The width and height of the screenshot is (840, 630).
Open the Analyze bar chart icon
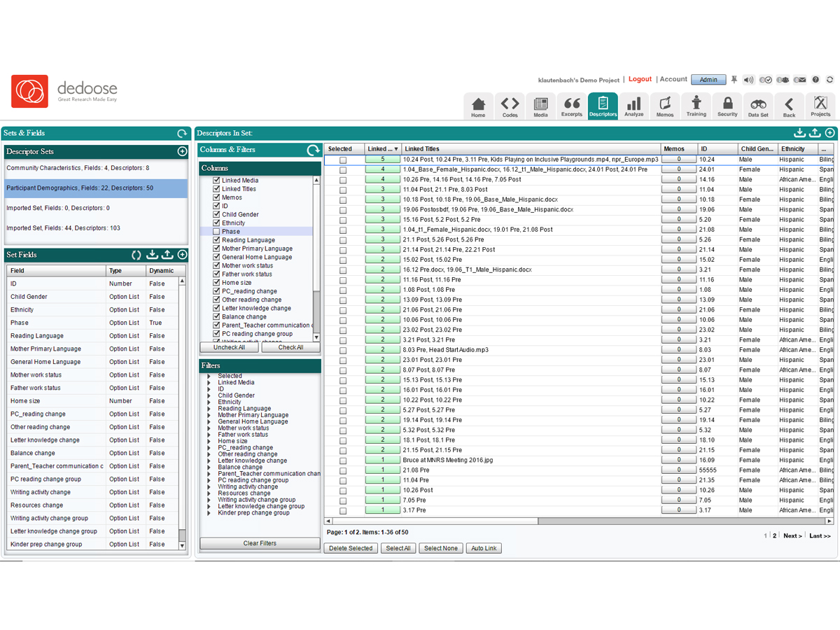click(x=633, y=106)
